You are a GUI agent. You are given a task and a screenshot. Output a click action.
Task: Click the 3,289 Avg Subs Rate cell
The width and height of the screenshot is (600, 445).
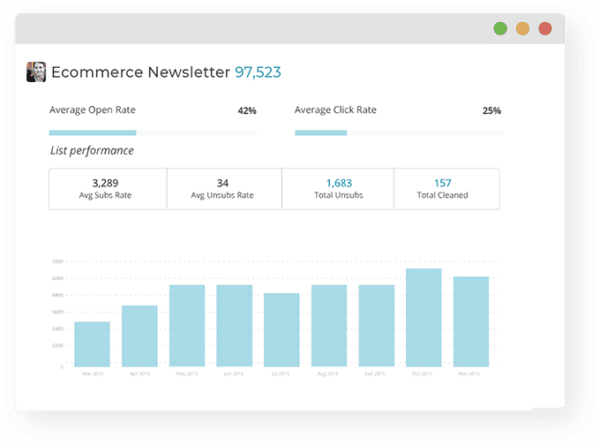[x=108, y=189]
